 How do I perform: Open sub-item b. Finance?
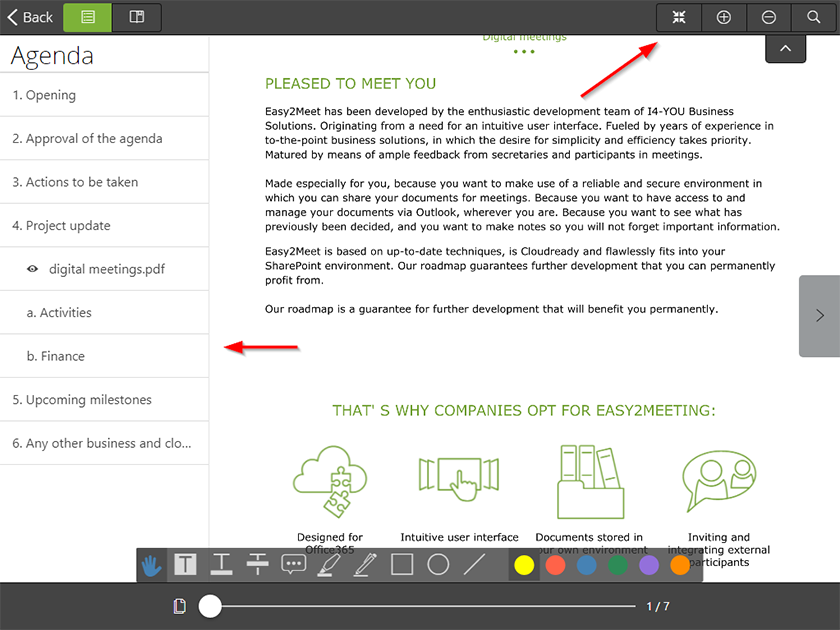click(x=104, y=356)
